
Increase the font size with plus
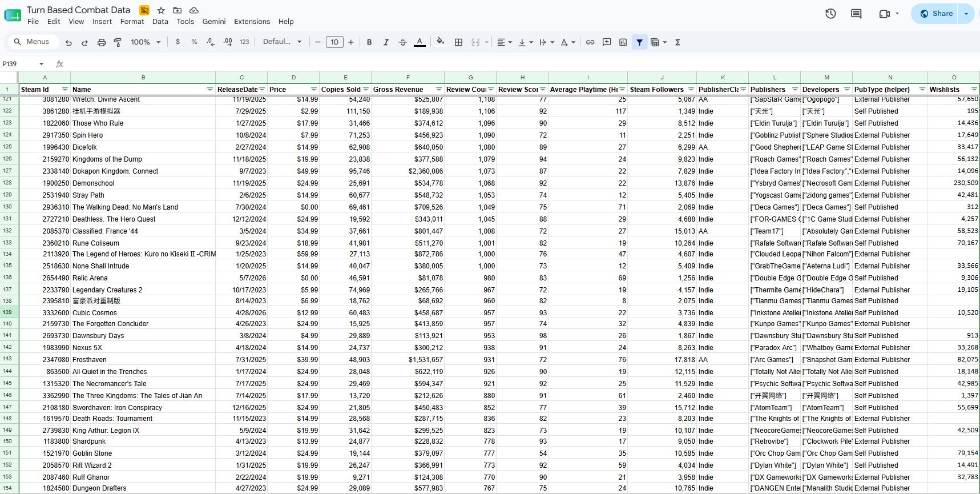pyautogui.click(x=351, y=42)
